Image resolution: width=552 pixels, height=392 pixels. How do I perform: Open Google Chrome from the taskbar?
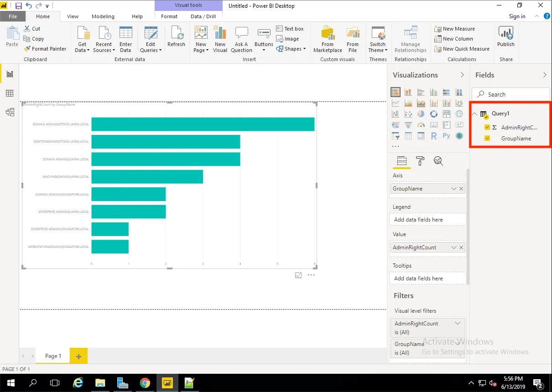[x=145, y=383]
